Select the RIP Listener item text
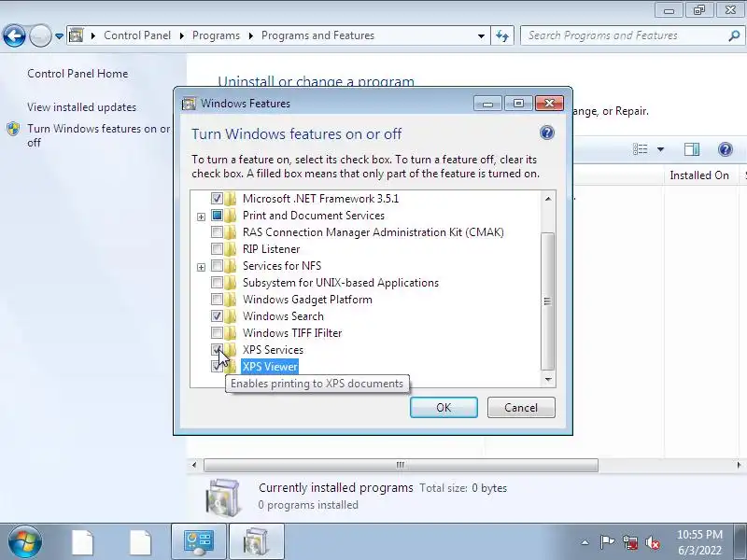Image resolution: width=747 pixels, height=560 pixels. [x=271, y=249]
